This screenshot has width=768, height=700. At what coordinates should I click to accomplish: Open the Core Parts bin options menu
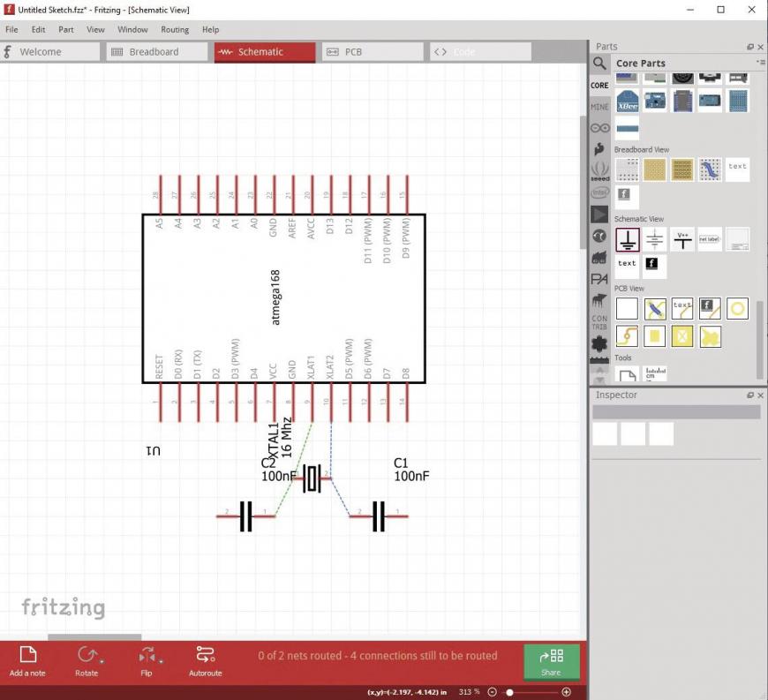[x=761, y=62]
